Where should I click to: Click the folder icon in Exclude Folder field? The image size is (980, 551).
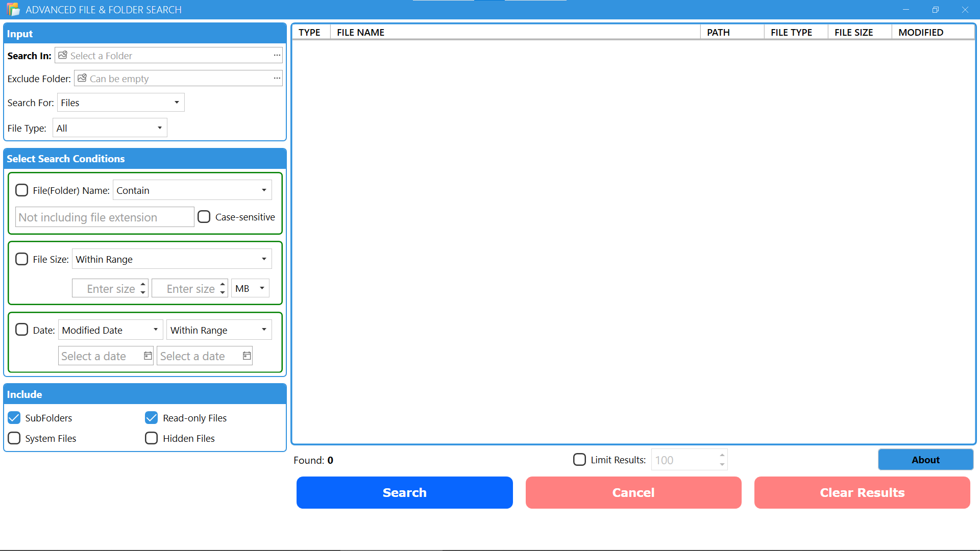[82, 78]
